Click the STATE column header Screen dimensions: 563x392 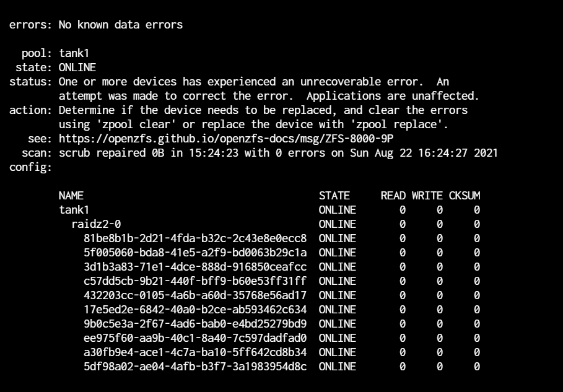(334, 196)
